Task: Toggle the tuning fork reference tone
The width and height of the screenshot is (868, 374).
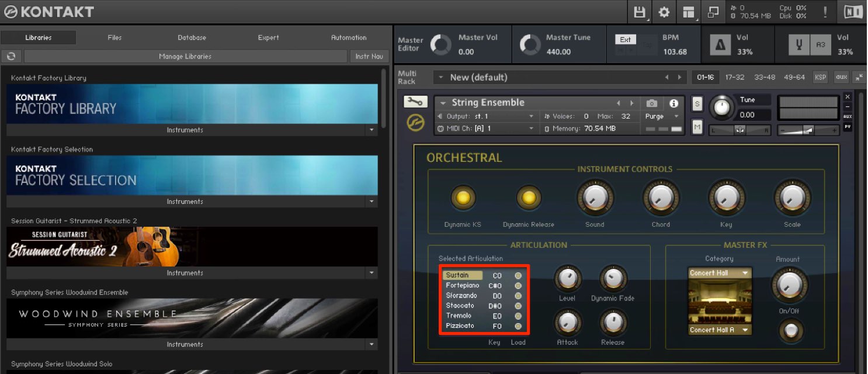Action: [x=798, y=44]
